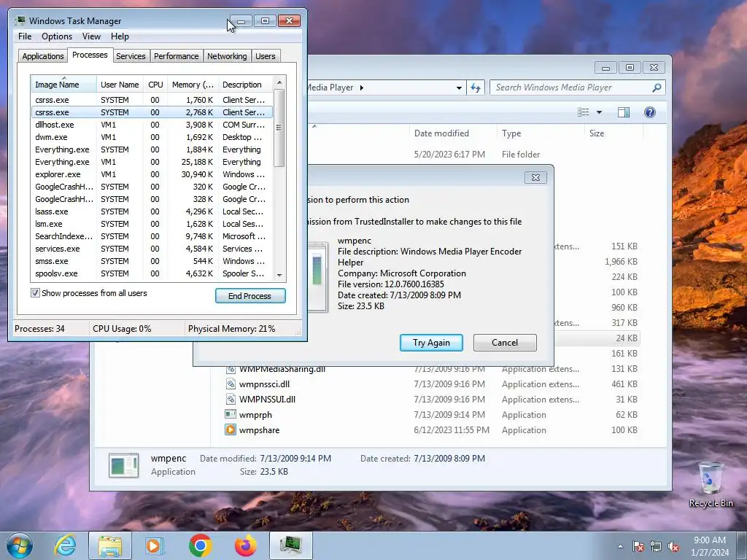Screen dimensions: 747x560
Task: Toggle Show processes from all users
Action: (35, 293)
